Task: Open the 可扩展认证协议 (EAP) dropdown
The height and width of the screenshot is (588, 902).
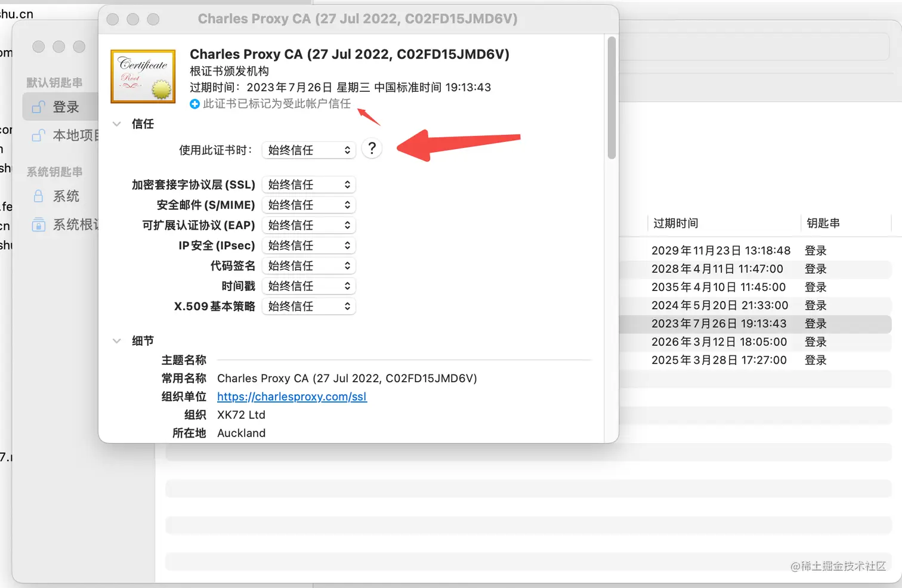Action: [x=309, y=225]
